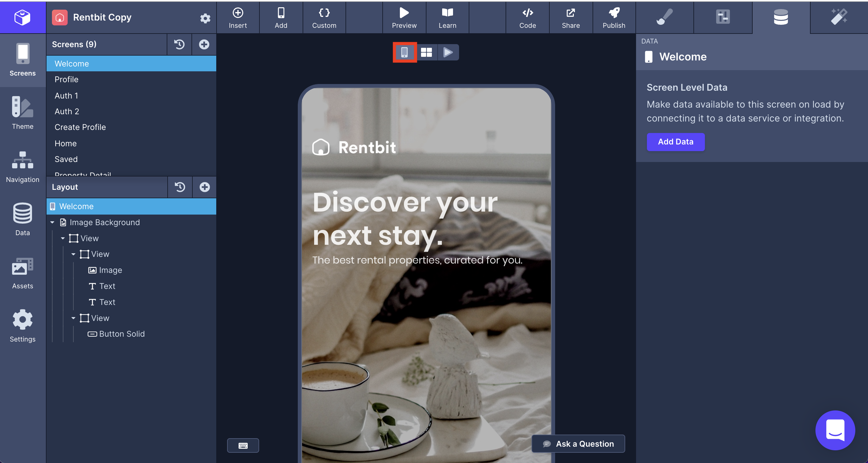The width and height of the screenshot is (868, 463).
Task: Collapse the View node containing Button Solid
Action: (x=73, y=318)
